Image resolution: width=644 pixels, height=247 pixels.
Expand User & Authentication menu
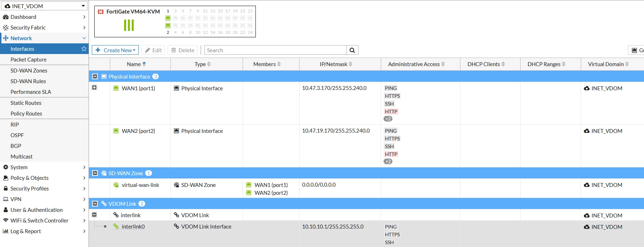[44, 210]
